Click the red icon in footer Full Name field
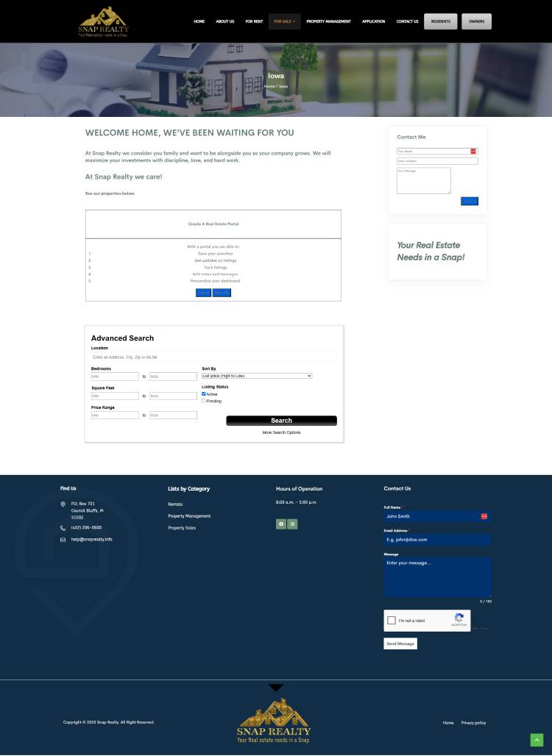The height and width of the screenshot is (756, 552). (x=484, y=516)
